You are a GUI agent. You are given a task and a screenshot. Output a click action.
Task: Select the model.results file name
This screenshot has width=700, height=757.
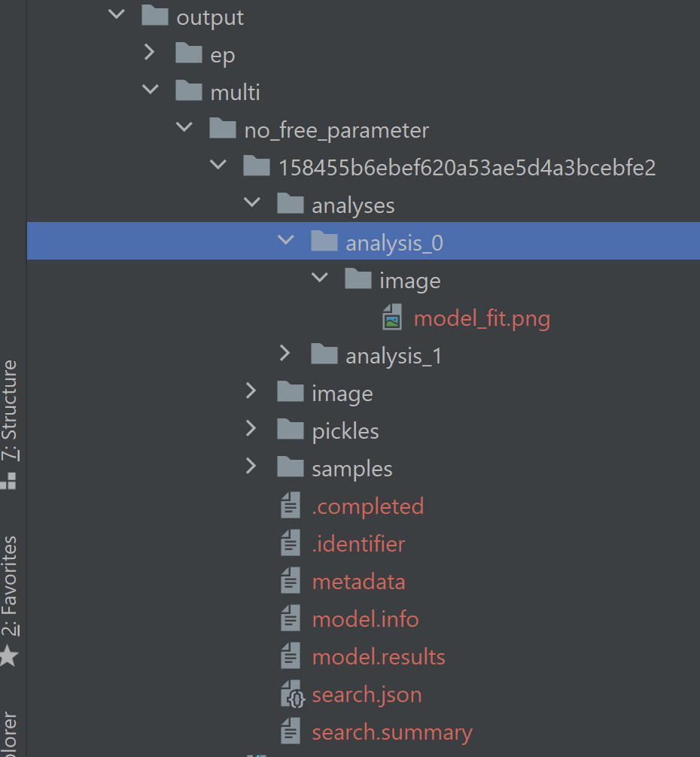pyautogui.click(x=379, y=657)
